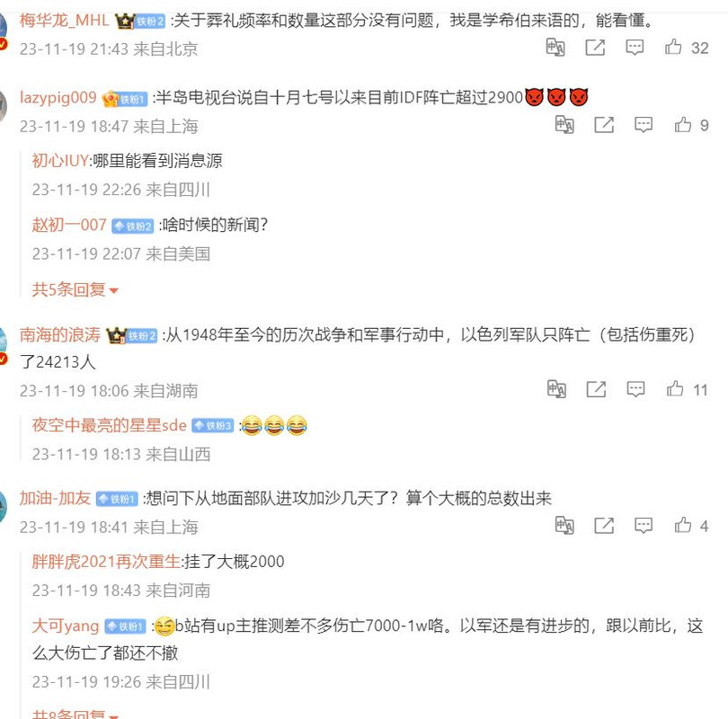728x719 pixels.
Task: Reply to 加油-加友's comment
Action: [x=644, y=526]
